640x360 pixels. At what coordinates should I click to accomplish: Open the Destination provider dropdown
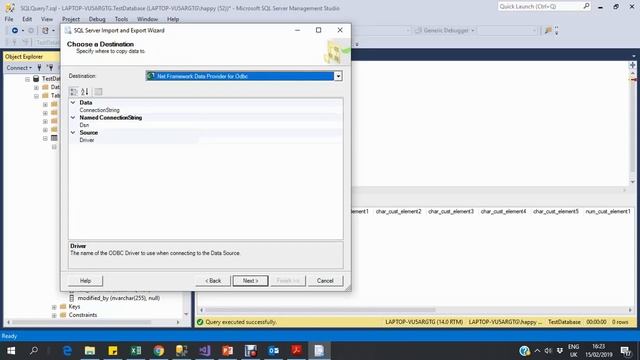(x=338, y=76)
